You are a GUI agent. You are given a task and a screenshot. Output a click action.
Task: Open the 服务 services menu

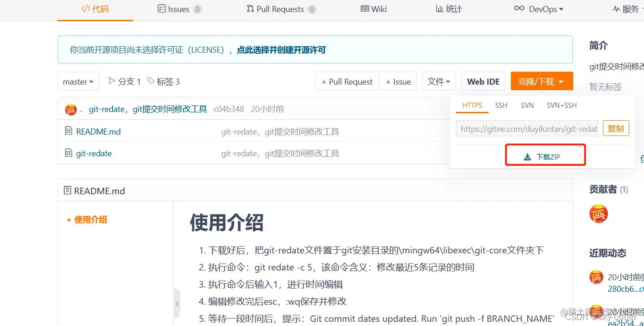(625, 9)
